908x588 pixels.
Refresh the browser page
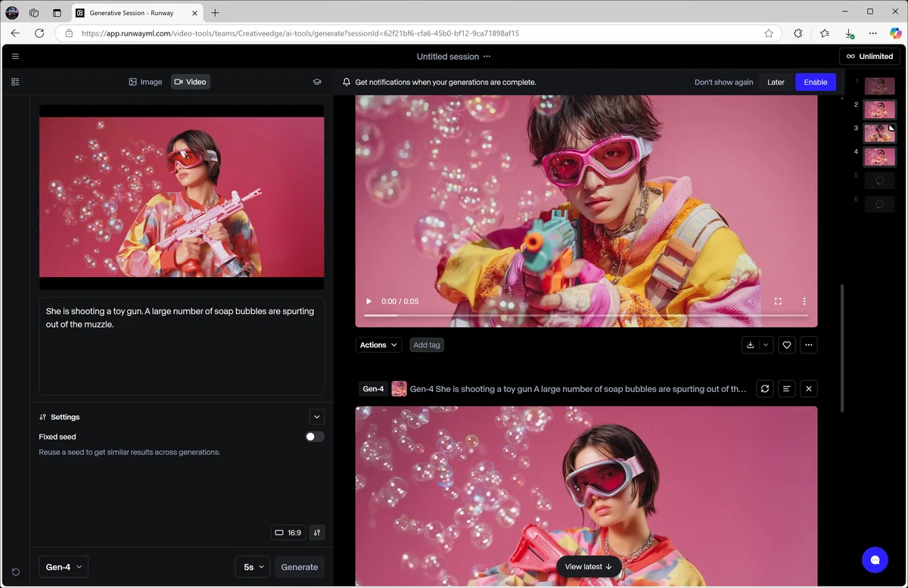pos(39,33)
